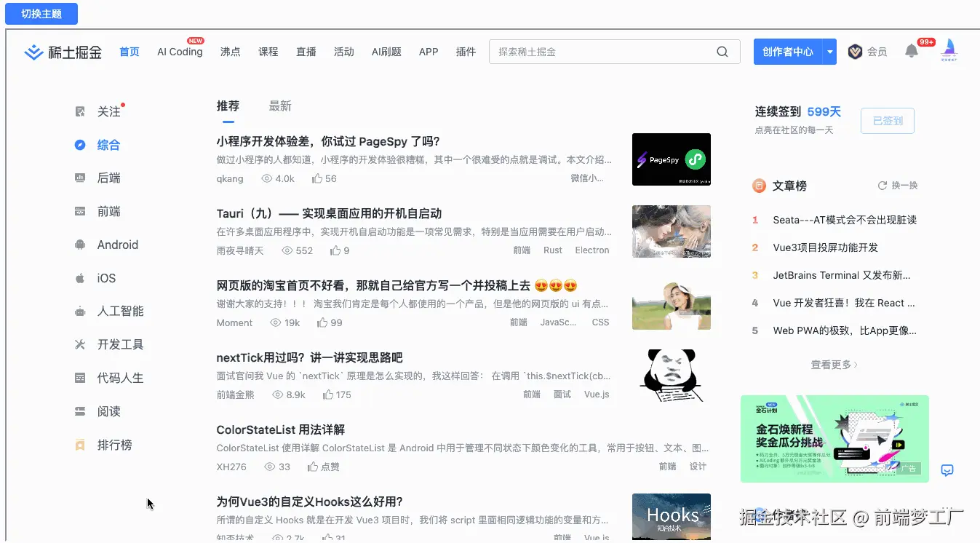Open the 活动 nav item
The image size is (980, 543).
click(x=344, y=52)
